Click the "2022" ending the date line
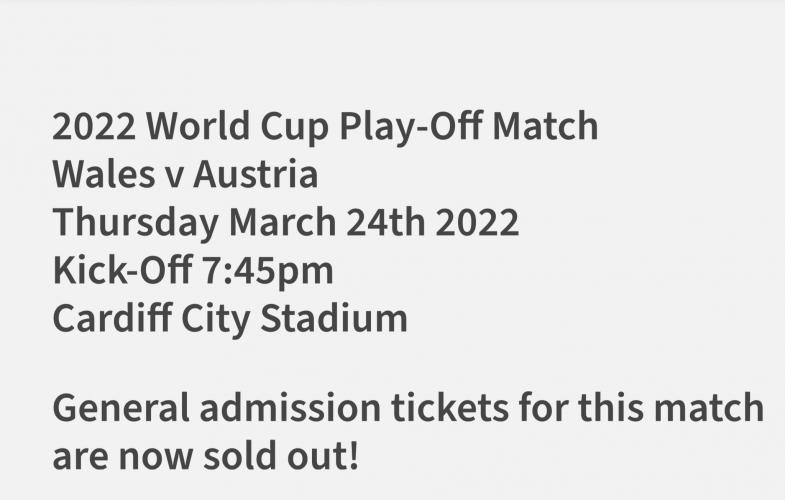The width and height of the screenshot is (785, 500). tap(476, 223)
